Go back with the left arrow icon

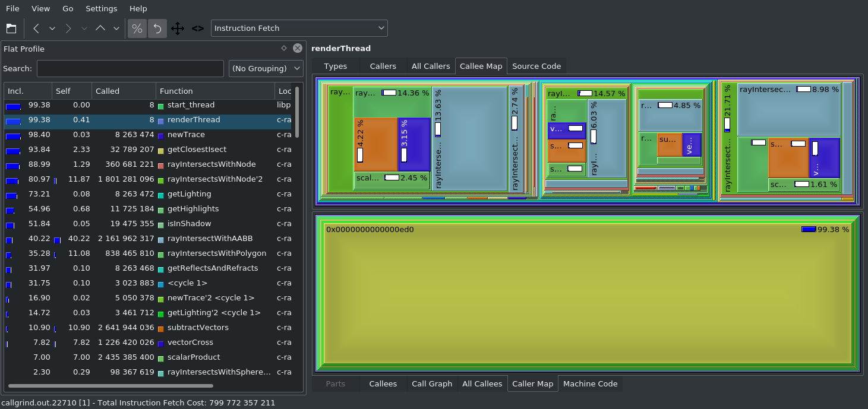[36, 28]
